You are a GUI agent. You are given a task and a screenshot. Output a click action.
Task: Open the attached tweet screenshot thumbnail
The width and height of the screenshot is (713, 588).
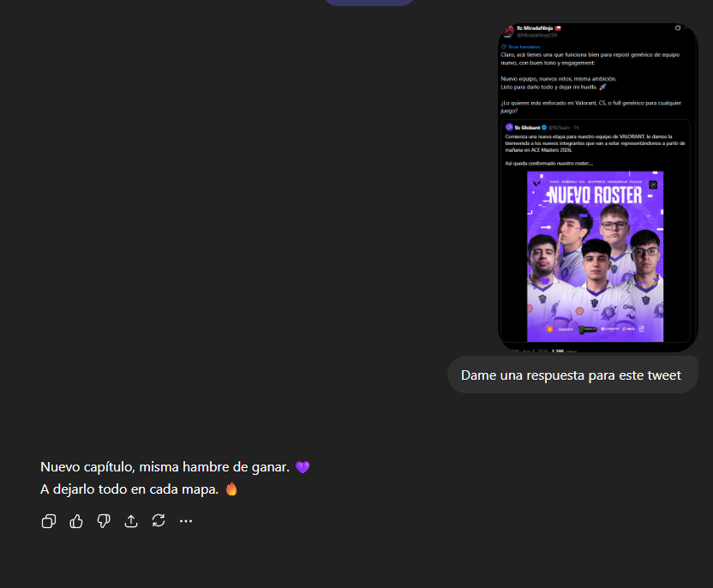click(x=598, y=188)
